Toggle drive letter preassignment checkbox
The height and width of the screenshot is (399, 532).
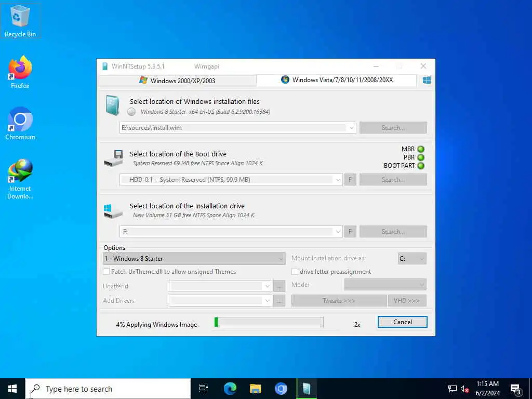(x=295, y=271)
